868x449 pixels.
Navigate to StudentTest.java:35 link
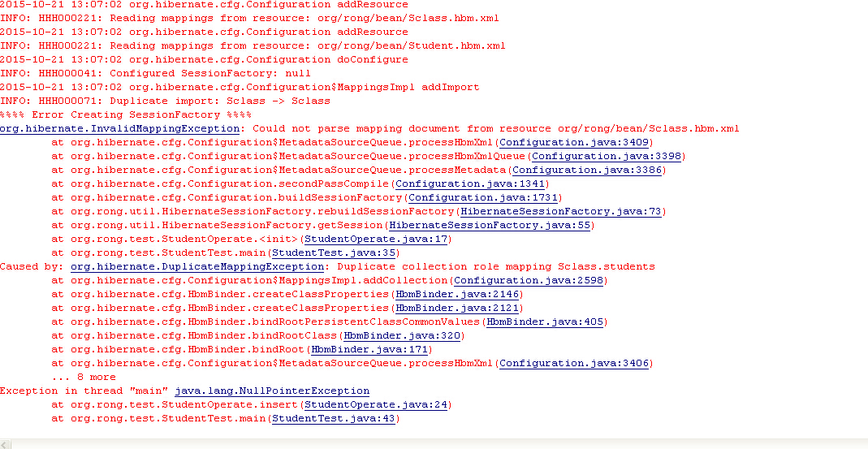tap(334, 253)
